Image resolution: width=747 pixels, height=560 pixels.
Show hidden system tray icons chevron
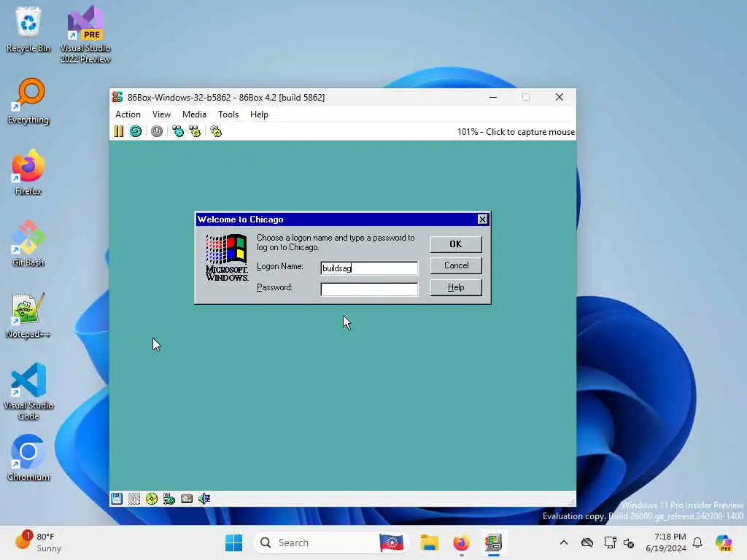coord(564,542)
